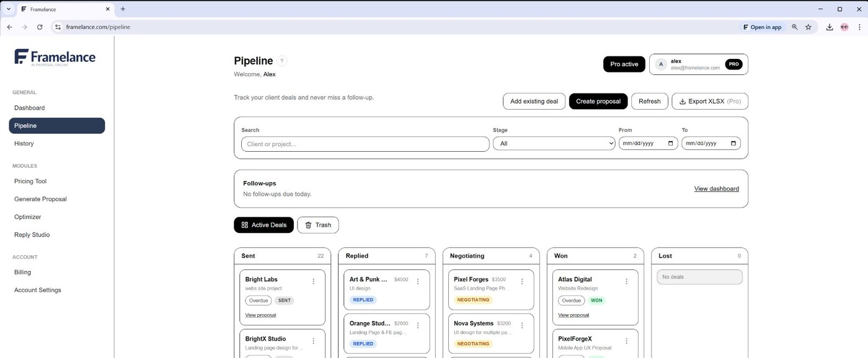Screen dimensions: 868x358
Task: Click the View dashboard link
Action: [716, 189]
